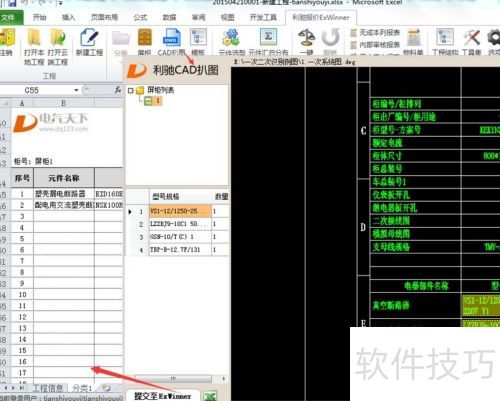500x401 pixels.
Task: Click 真空断路器 label in CAD drawing
Action: (391, 305)
